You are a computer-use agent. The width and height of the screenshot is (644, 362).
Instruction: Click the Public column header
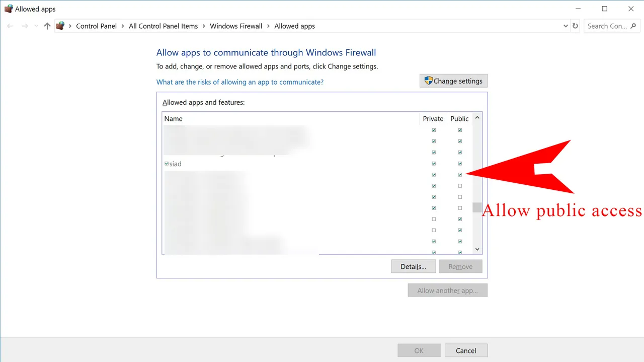pyautogui.click(x=459, y=119)
